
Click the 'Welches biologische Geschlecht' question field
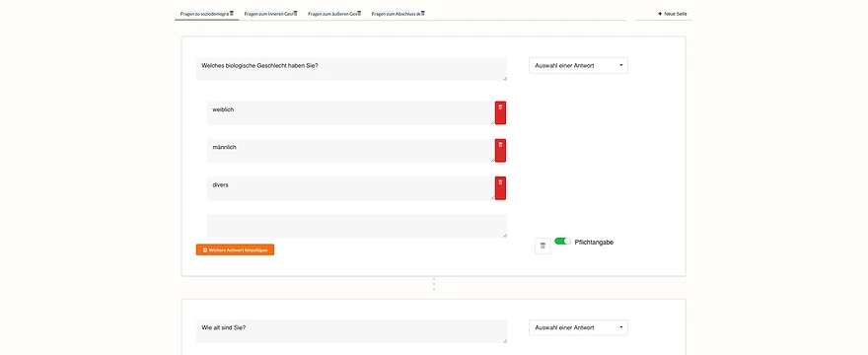(351, 69)
